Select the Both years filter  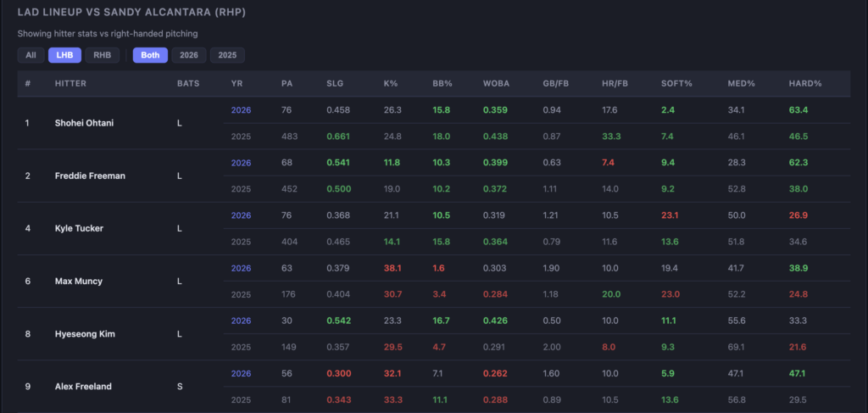tap(150, 55)
